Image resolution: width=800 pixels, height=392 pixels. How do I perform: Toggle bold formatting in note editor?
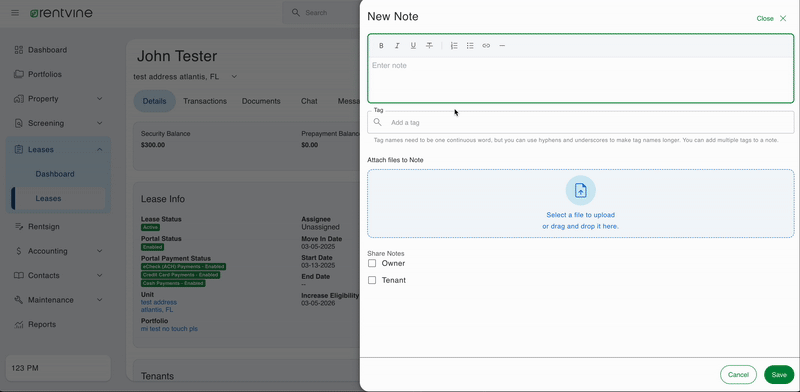point(381,46)
